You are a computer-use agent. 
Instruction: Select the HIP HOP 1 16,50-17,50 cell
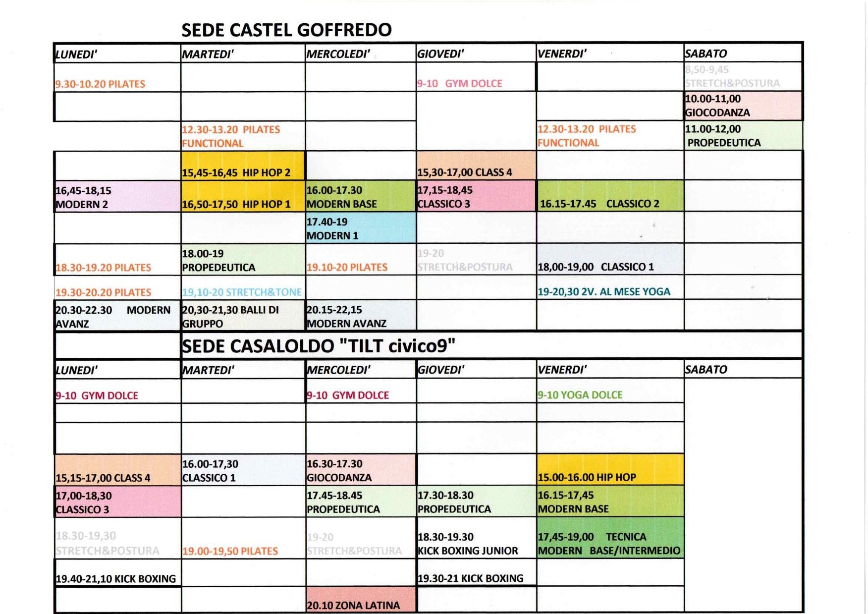click(243, 196)
